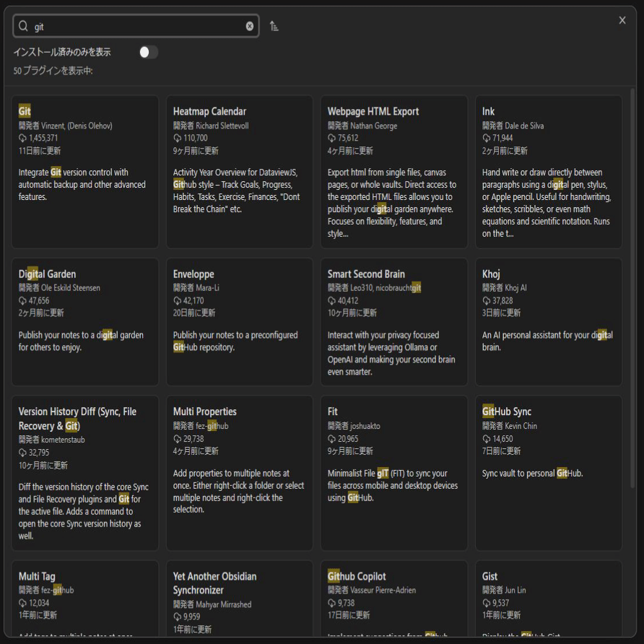644x644 pixels.
Task: Click the plugin list scrollbar
Action: tap(633, 287)
